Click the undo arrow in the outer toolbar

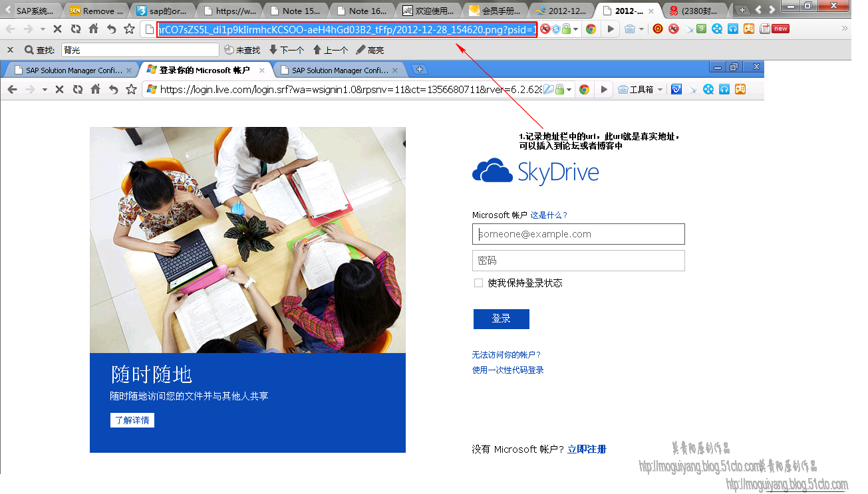click(111, 29)
